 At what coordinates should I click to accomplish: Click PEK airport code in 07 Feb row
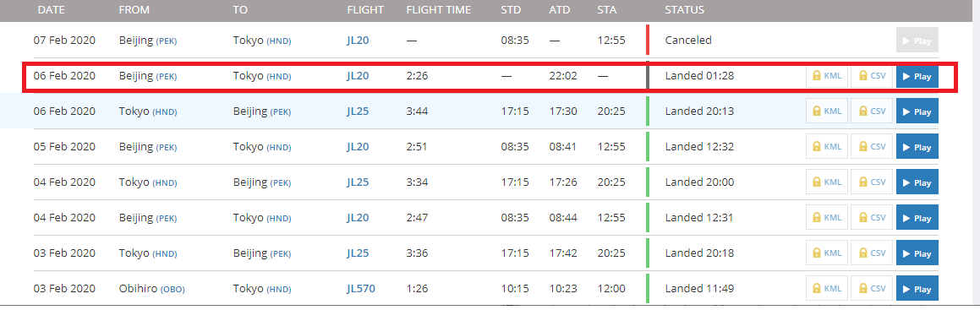(x=167, y=41)
